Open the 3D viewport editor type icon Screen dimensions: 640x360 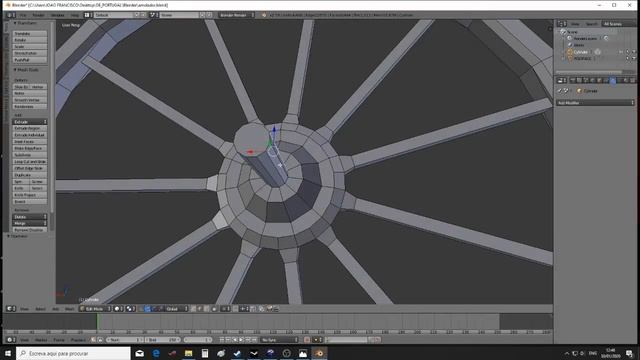pos(10,309)
